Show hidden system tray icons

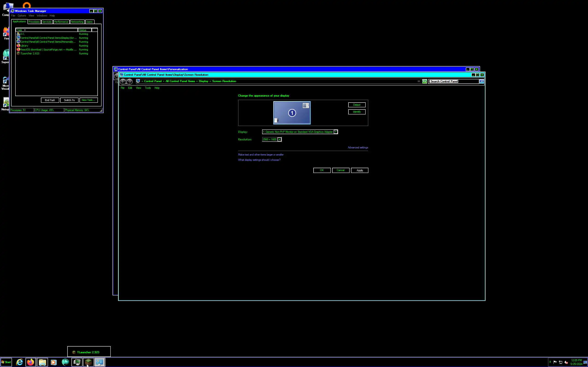[x=550, y=362]
